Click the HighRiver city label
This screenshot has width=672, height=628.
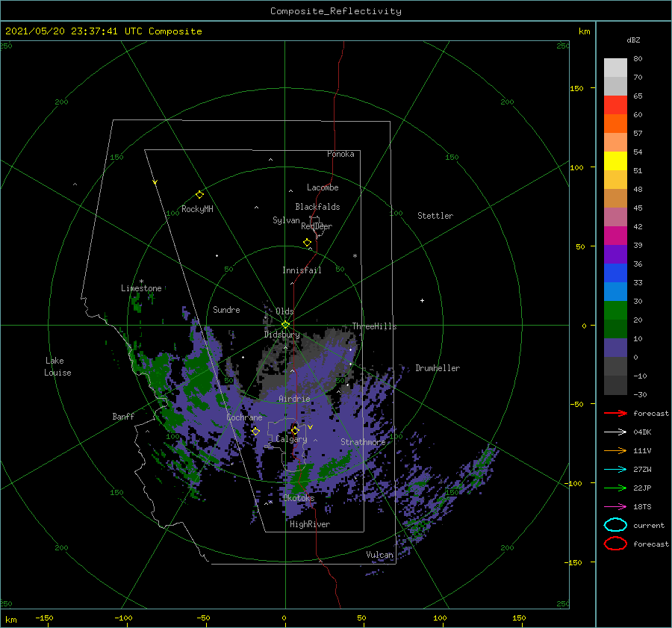tap(310, 524)
